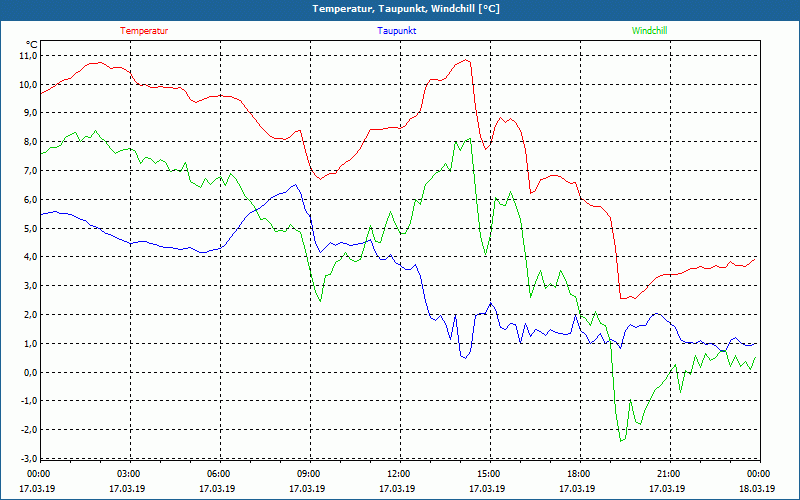Viewport: 800px width, 500px height.
Task: Click the '10,0' y-axis value
Action: [x=29, y=84]
